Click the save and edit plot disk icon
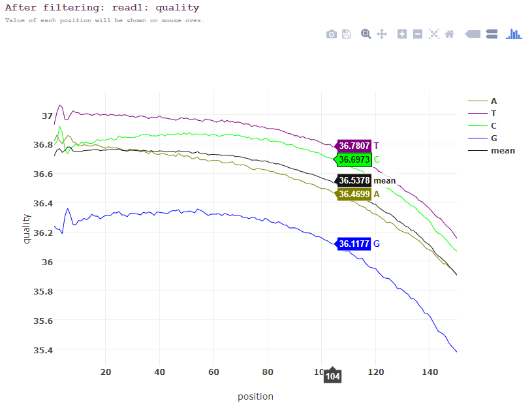Screen dimensions: 532x416 [x=347, y=34]
